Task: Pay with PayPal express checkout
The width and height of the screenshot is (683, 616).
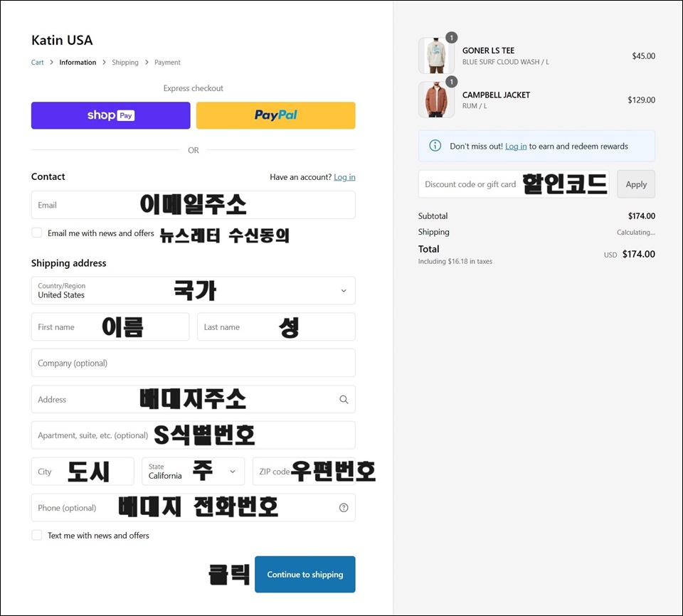Action: 276,115
